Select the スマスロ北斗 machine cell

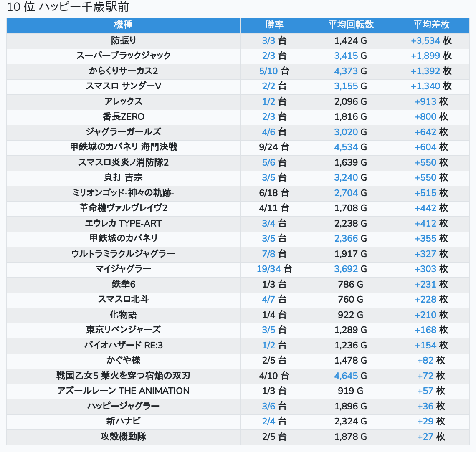pos(123,300)
